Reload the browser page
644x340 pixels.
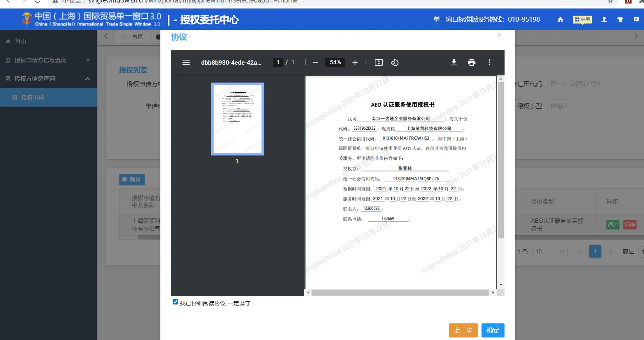coord(37,1)
